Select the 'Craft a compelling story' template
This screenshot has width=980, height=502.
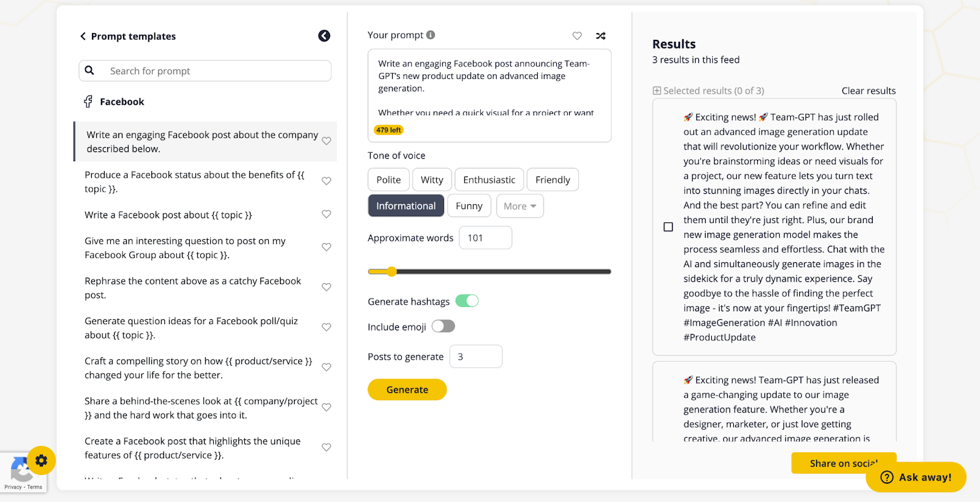coord(199,368)
